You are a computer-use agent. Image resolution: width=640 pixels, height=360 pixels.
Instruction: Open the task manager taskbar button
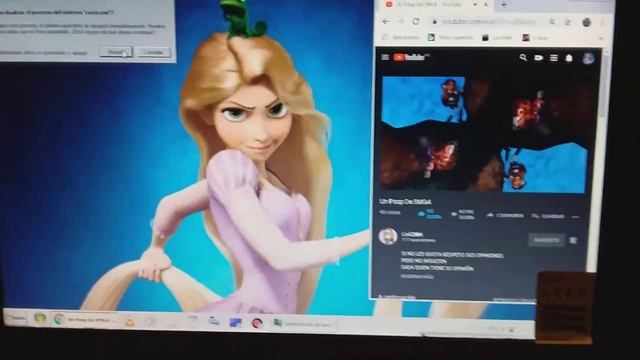point(303,324)
